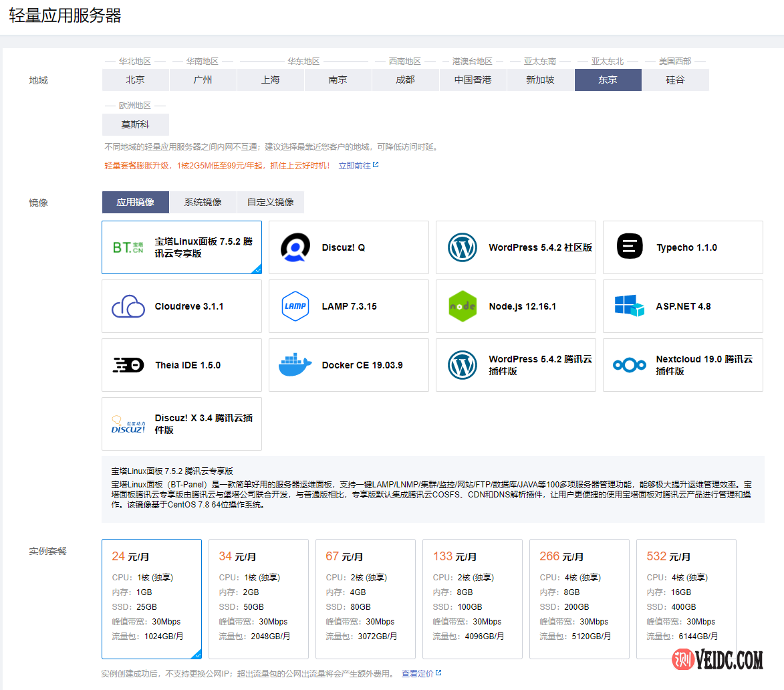The width and height of the screenshot is (784, 690).
Task: Select 硅谷 region option
Action: click(675, 80)
